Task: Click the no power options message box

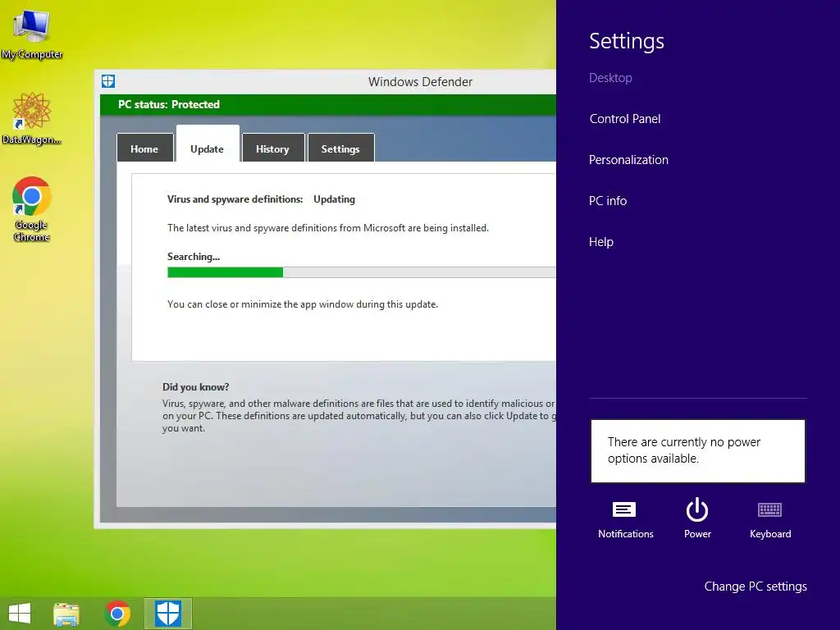Action: pyautogui.click(x=697, y=451)
